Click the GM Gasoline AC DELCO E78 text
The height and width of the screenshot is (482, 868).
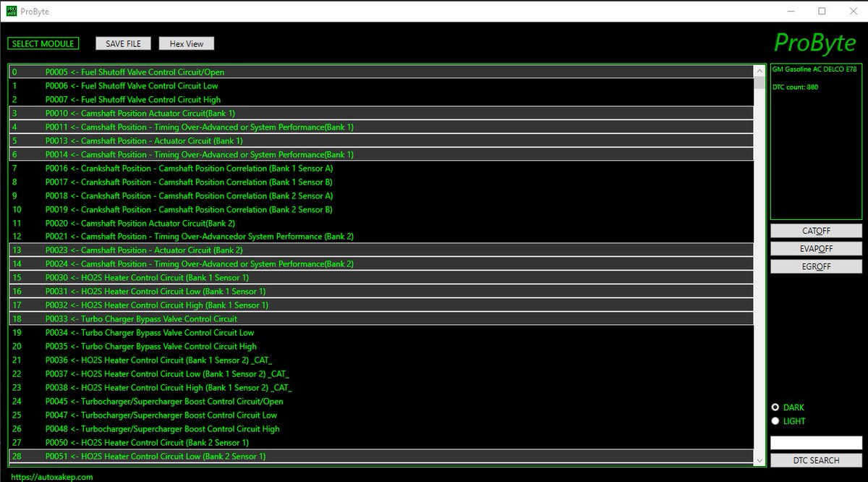pos(814,69)
